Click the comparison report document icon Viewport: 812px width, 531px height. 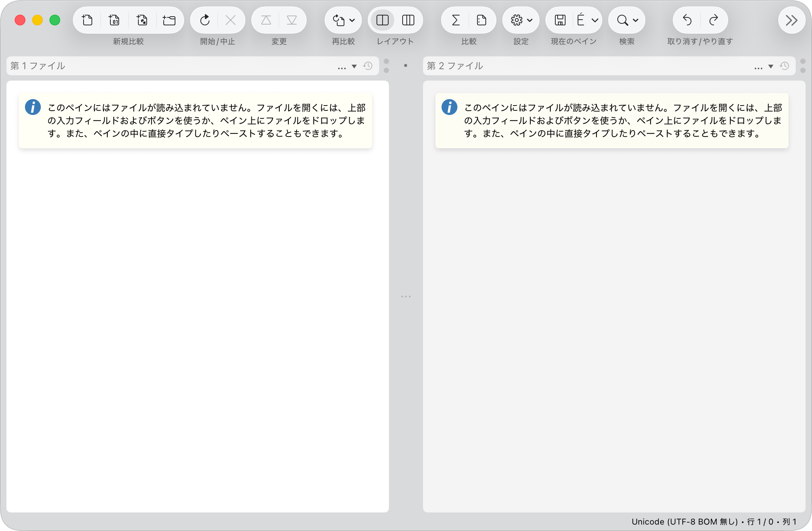pos(482,20)
